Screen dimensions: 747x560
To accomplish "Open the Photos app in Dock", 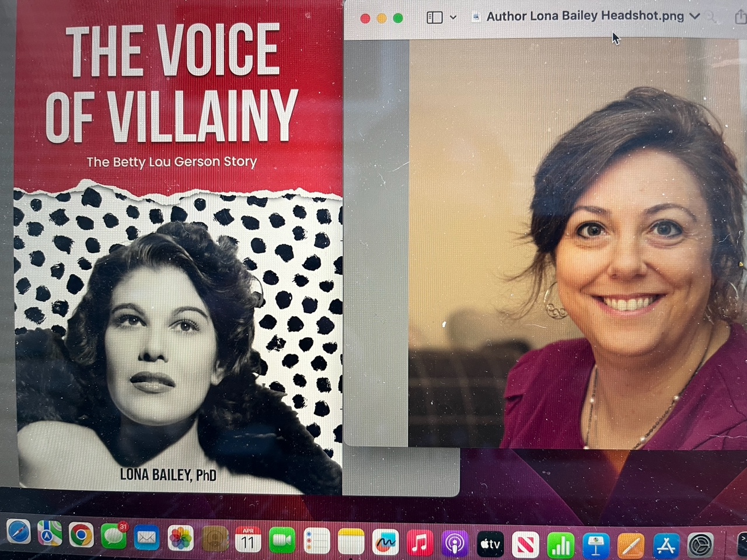I will click(181, 538).
